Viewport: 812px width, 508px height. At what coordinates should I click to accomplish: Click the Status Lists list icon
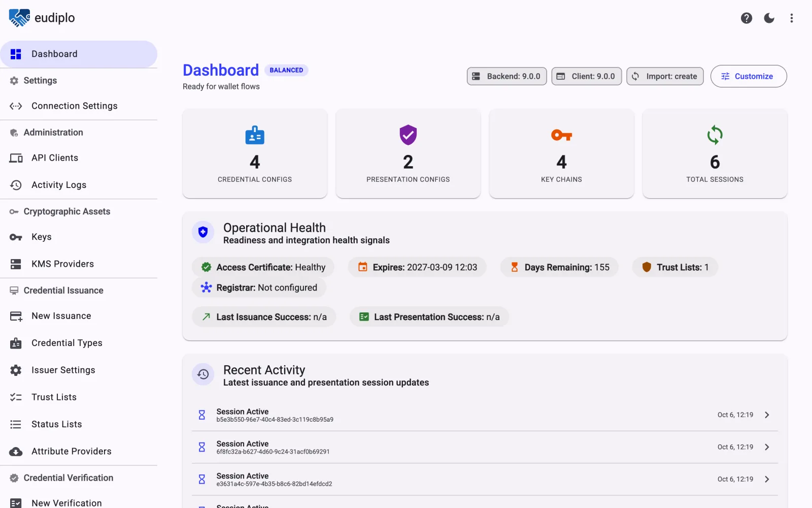click(x=16, y=424)
